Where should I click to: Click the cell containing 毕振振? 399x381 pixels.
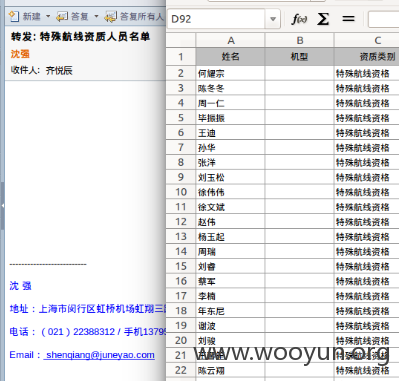[x=231, y=118]
